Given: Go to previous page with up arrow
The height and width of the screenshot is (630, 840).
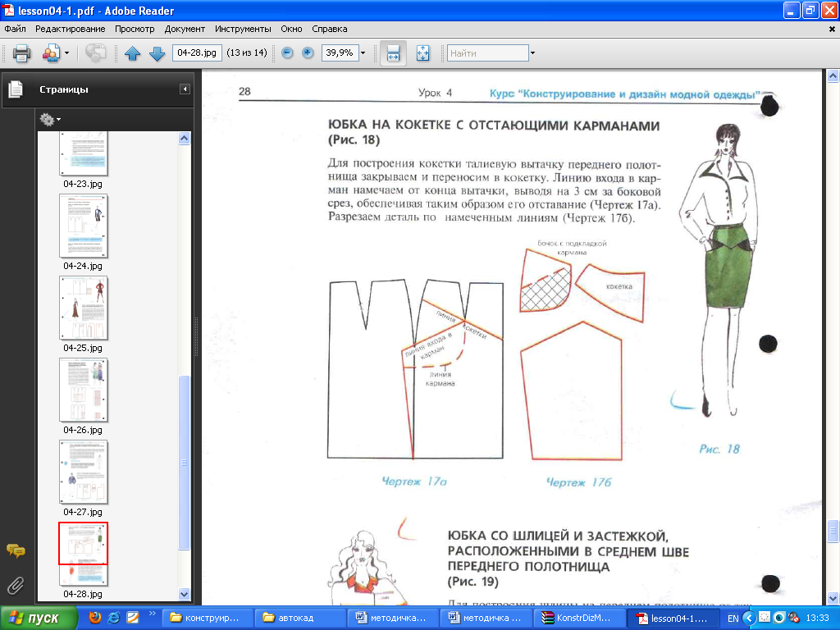Looking at the screenshot, I should pyautogui.click(x=132, y=53).
